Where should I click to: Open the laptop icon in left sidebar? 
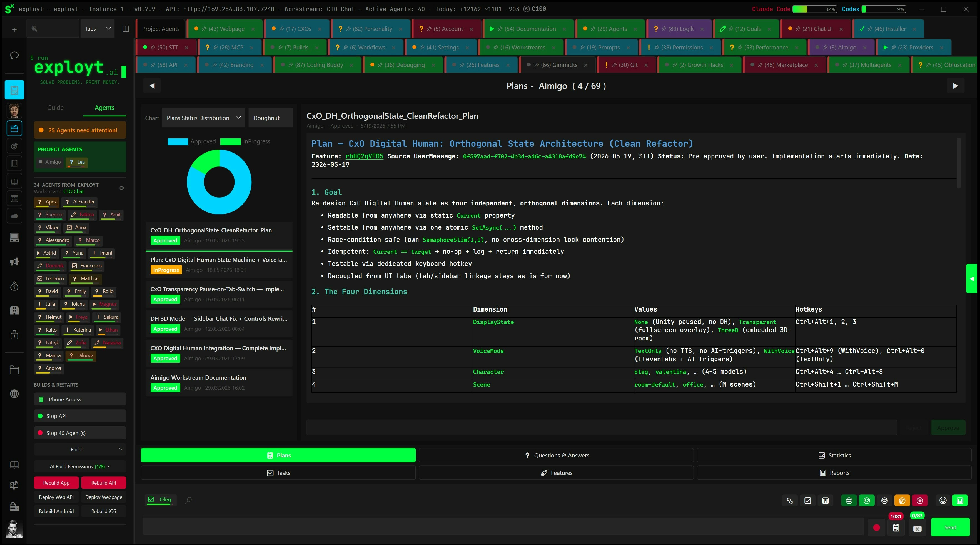click(14, 238)
